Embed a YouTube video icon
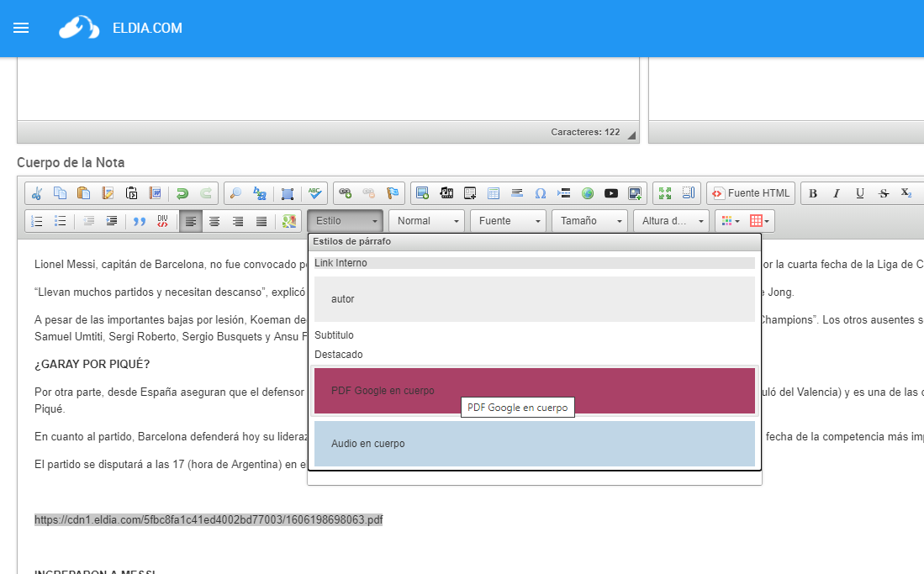The height and width of the screenshot is (574, 924). click(611, 193)
